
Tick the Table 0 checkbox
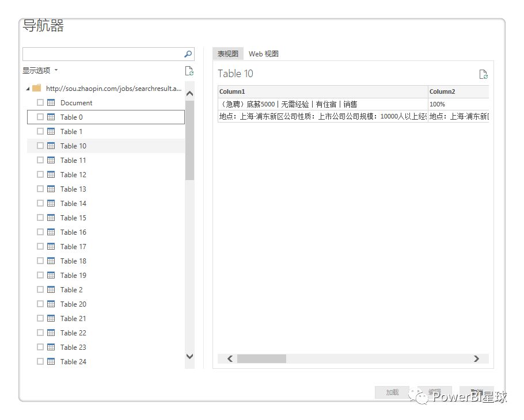pos(40,117)
